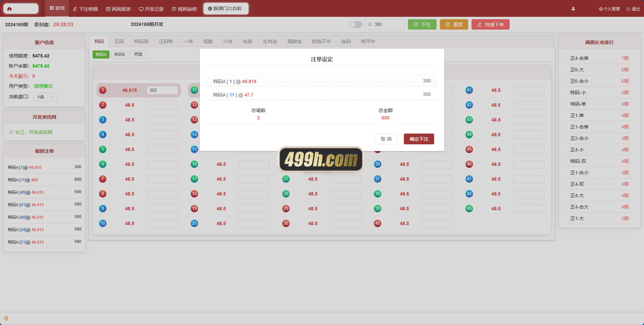
Task: Click number ball 45
Action: pyautogui.click(x=469, y=149)
